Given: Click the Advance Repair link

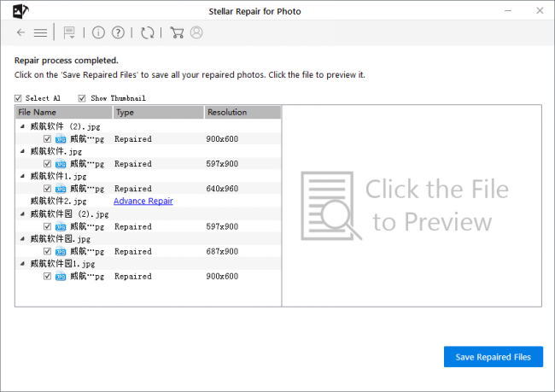Looking at the screenshot, I should pyautogui.click(x=143, y=201).
